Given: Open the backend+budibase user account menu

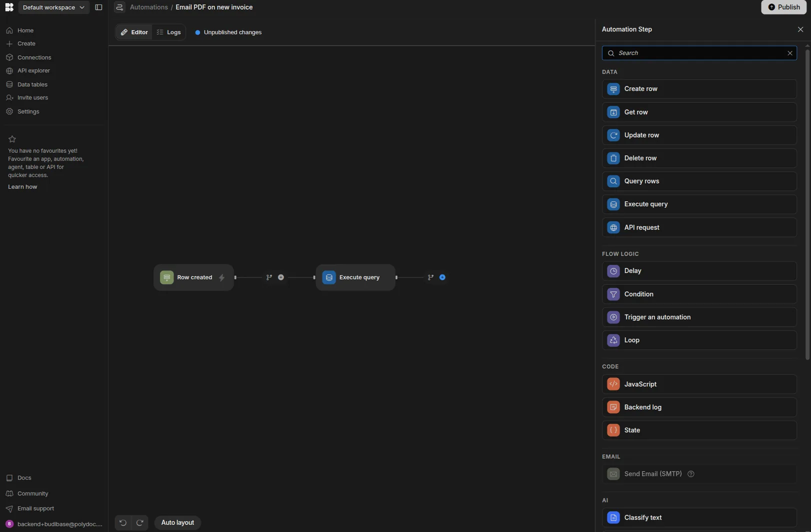Looking at the screenshot, I should pyautogui.click(x=54, y=524).
